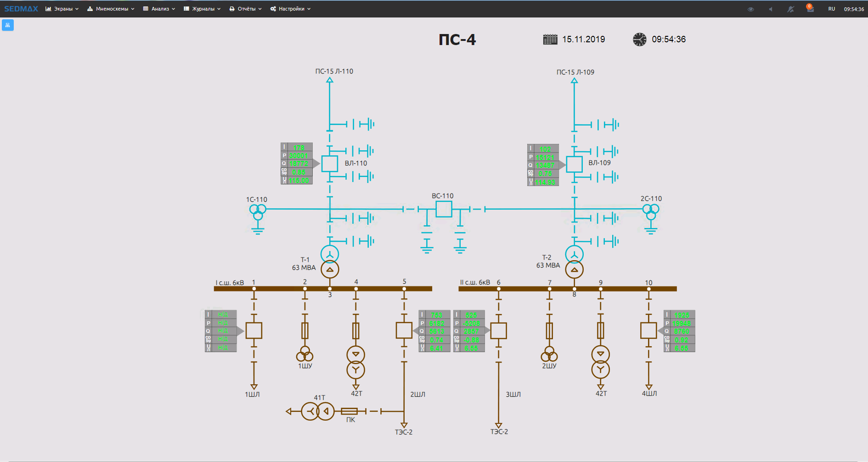
Task: Click the 4ШЛ feeder breaker square
Action: coord(648,331)
